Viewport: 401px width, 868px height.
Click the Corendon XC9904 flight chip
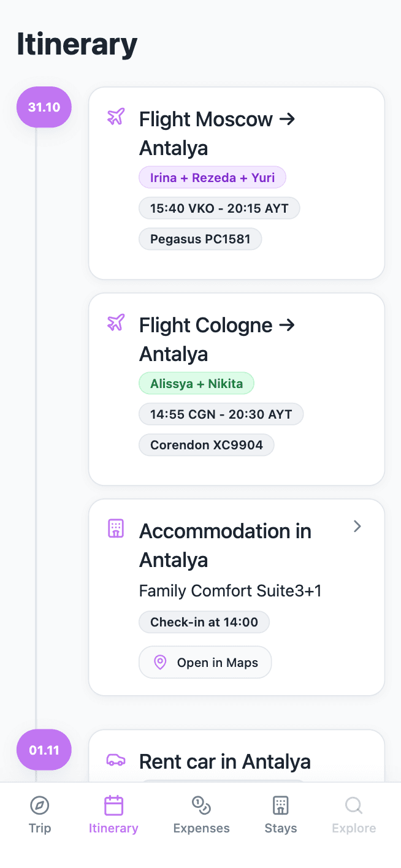(207, 445)
